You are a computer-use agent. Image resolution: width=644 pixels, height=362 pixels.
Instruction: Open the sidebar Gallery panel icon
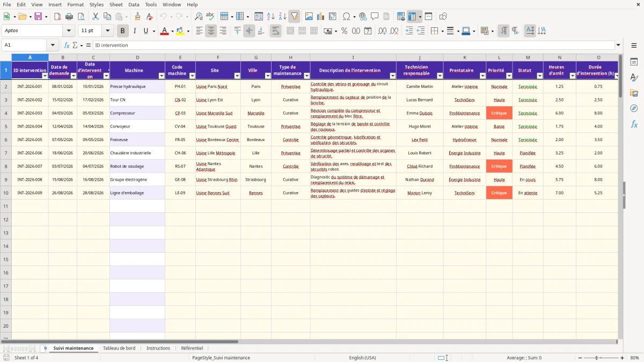click(634, 93)
